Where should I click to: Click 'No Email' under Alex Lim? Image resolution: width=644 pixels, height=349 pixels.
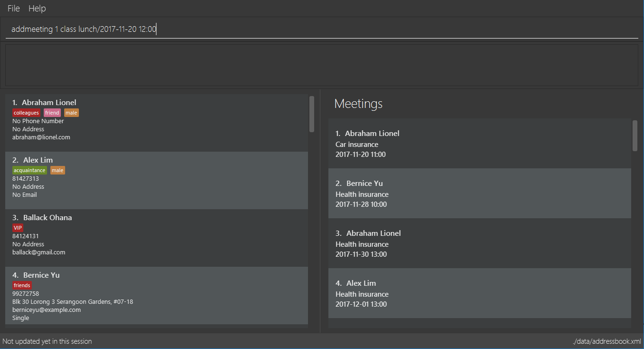point(24,195)
